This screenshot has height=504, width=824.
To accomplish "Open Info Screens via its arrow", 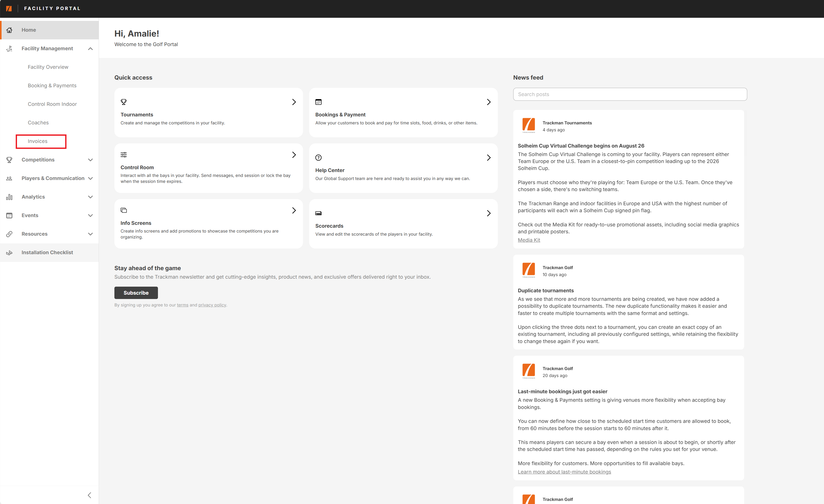I will coord(294,210).
